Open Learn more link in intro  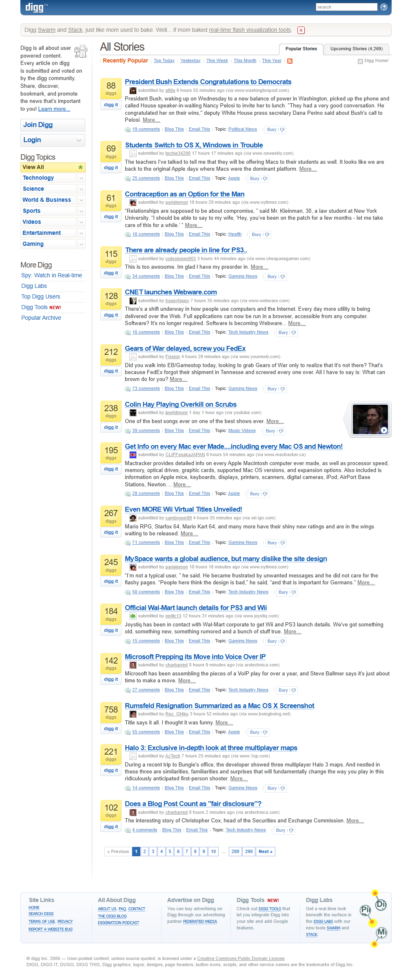(54, 109)
